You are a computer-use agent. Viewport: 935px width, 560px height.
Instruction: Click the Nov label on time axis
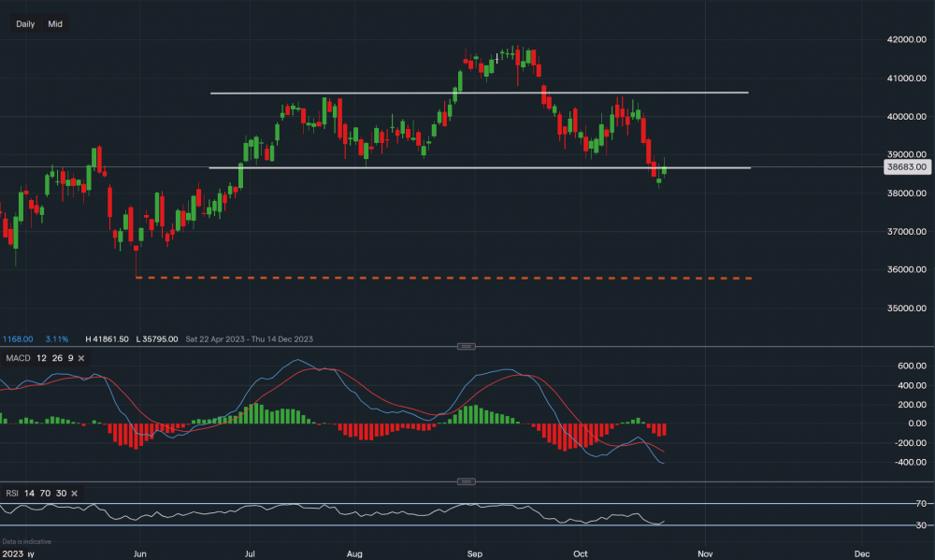[x=706, y=553]
